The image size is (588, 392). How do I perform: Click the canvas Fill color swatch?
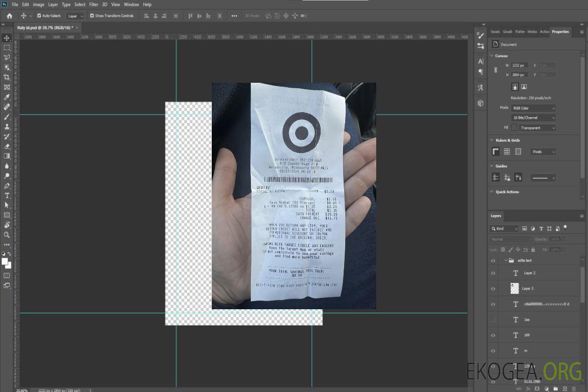click(514, 127)
